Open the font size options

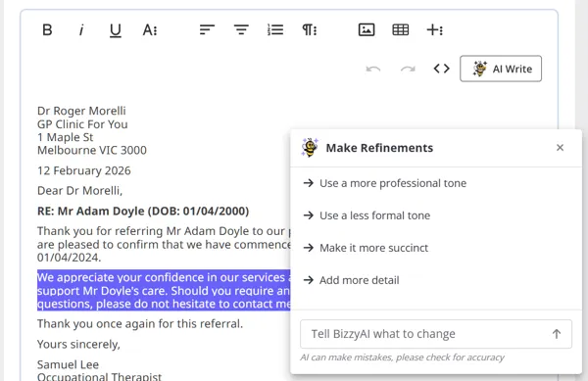click(x=150, y=29)
